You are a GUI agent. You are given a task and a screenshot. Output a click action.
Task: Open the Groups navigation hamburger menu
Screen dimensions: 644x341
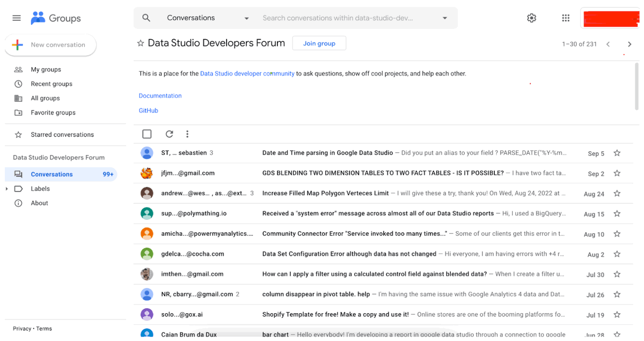pos(16,17)
